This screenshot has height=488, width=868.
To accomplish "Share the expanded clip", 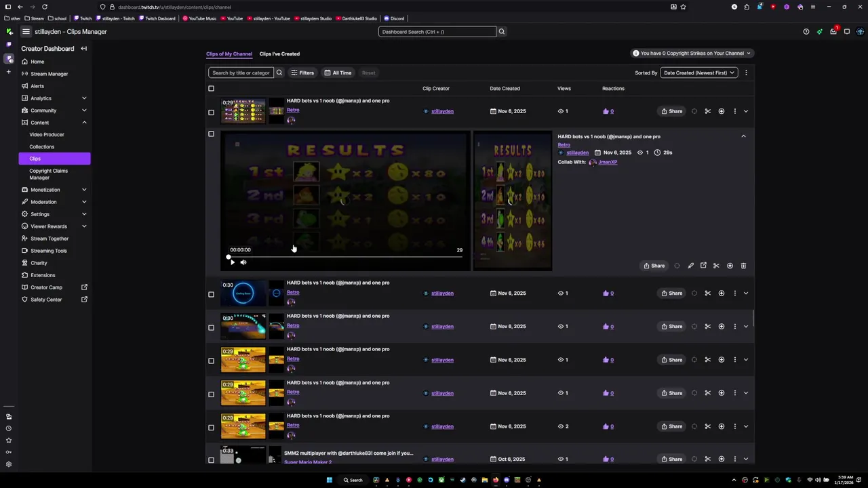I will click(x=654, y=266).
